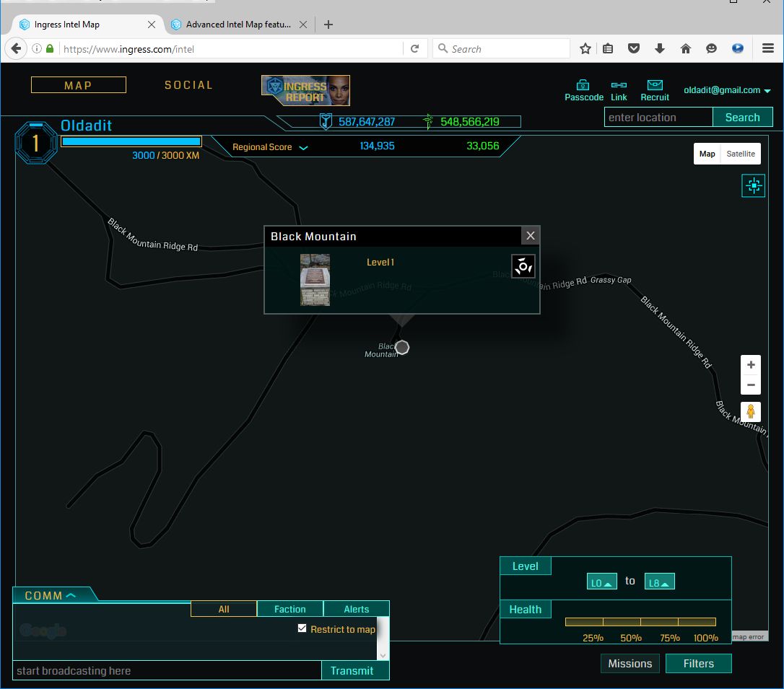Click the center-on-location crosshair icon

click(x=753, y=186)
